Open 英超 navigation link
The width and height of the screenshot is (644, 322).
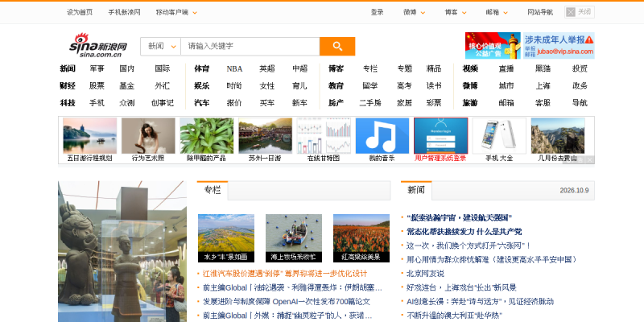tap(267, 68)
